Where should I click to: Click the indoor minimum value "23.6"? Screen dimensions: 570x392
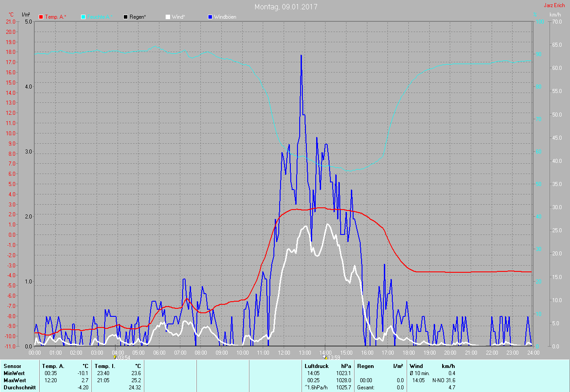point(136,373)
